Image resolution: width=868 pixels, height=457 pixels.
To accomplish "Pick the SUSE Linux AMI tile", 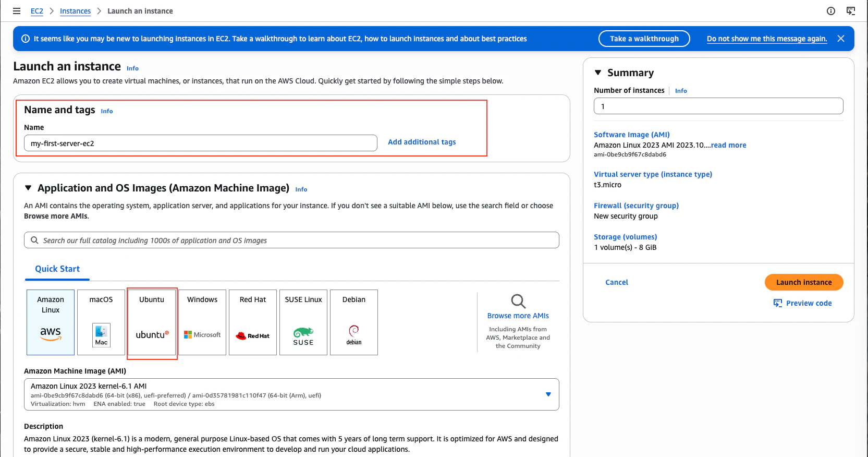I will tap(303, 322).
